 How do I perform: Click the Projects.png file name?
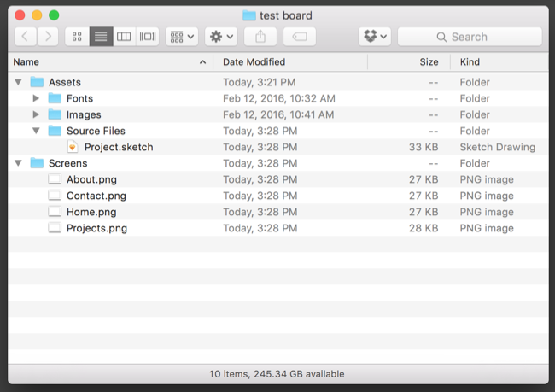96,228
